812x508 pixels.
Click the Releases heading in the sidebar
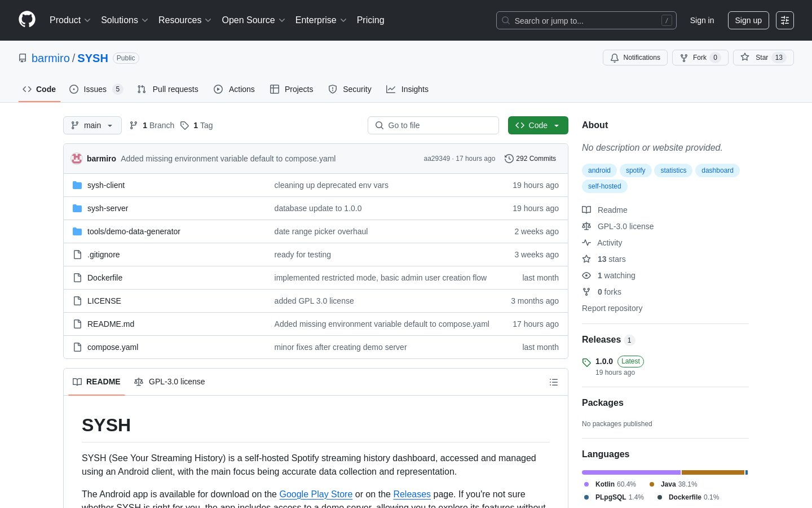[601, 340]
